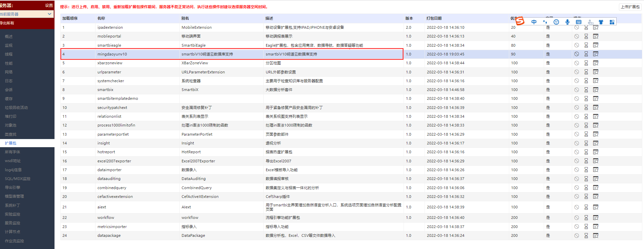Click the 上传扩展包 upload button

tap(630, 7)
